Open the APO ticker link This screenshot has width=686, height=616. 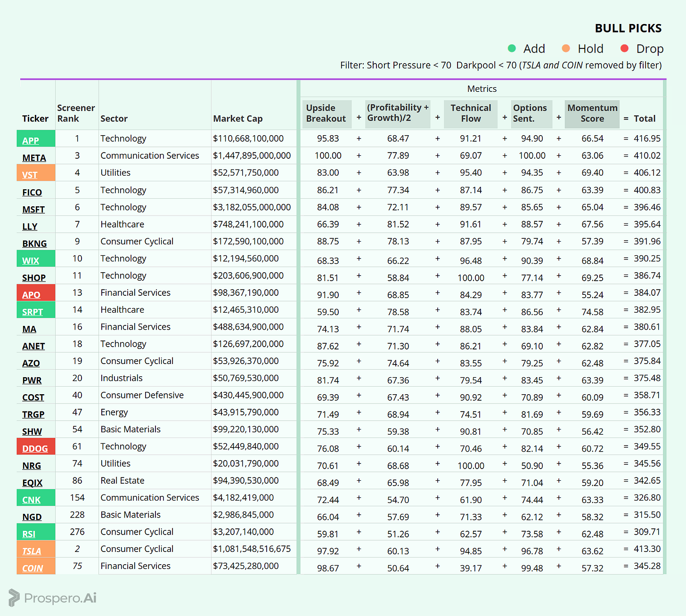tap(31, 295)
